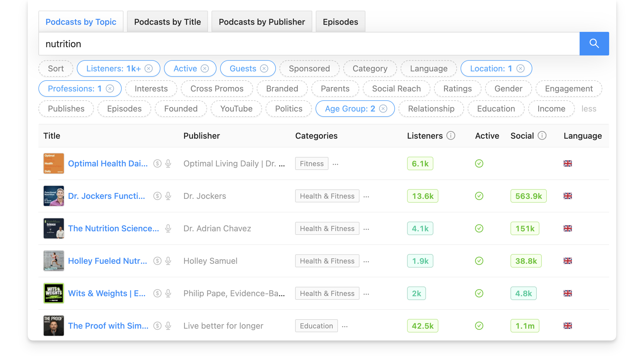
Task: Remove the Active filter
Action: [x=205, y=68]
